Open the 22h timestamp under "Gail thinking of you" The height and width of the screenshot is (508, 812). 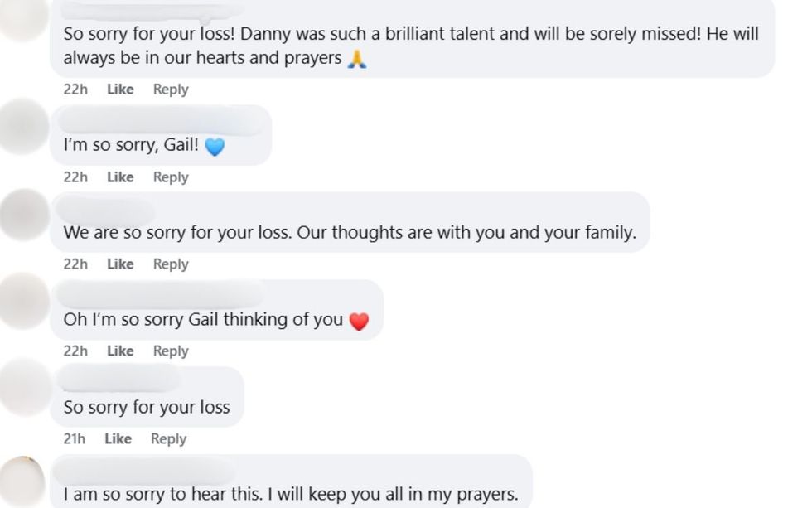[75, 351]
